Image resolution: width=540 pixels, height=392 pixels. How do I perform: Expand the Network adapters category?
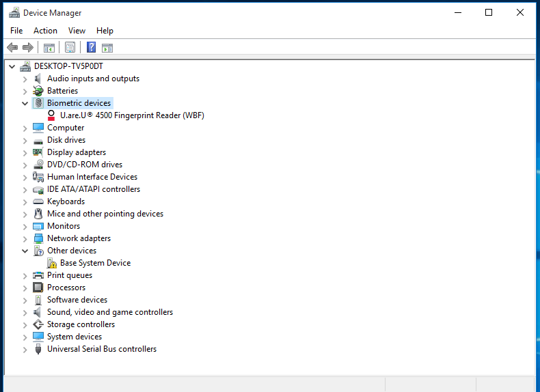[x=25, y=238]
